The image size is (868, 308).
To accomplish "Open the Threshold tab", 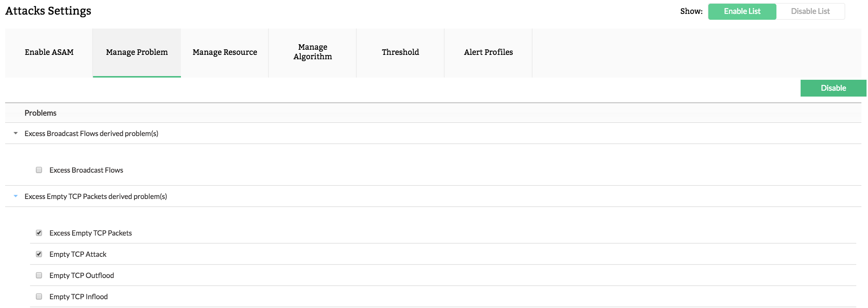I will coord(400,52).
